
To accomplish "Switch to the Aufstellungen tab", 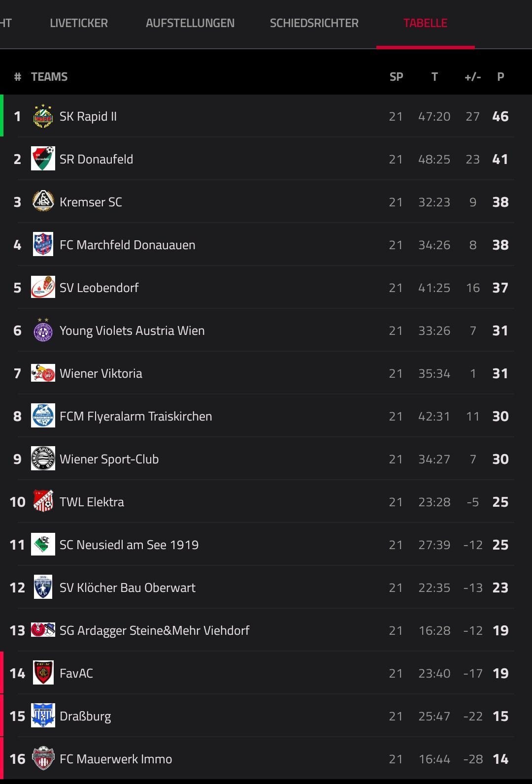I will click(190, 23).
